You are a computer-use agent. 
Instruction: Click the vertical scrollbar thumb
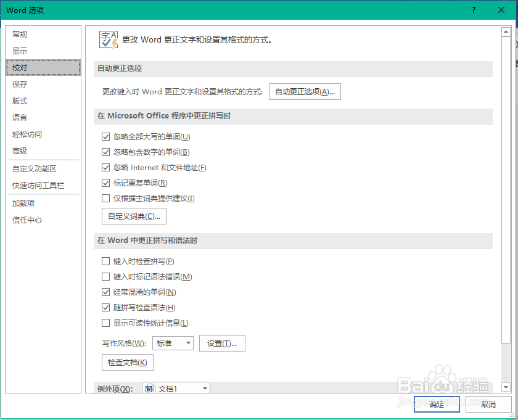[506, 190]
